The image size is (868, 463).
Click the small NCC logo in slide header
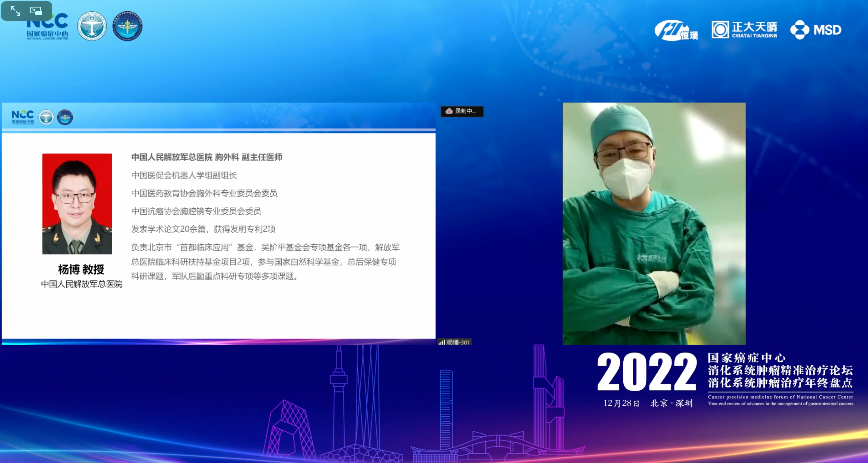pos(23,117)
